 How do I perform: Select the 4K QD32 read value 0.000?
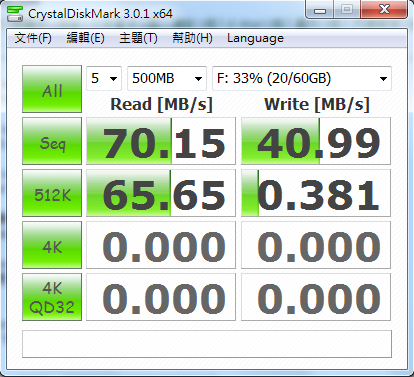click(161, 297)
